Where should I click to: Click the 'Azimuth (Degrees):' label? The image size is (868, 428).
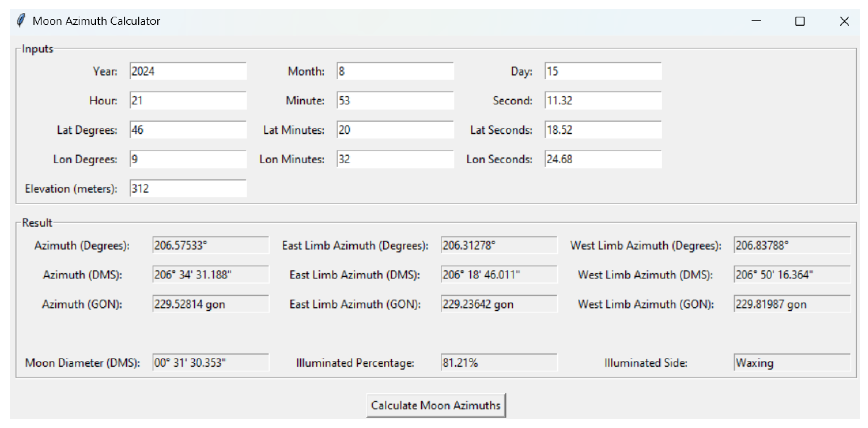pyautogui.click(x=82, y=245)
